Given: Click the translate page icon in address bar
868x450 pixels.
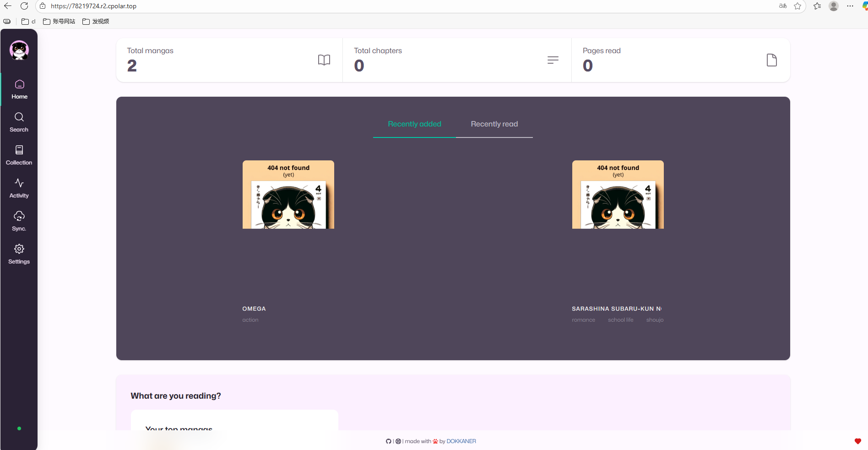Looking at the screenshot, I should point(783,6).
